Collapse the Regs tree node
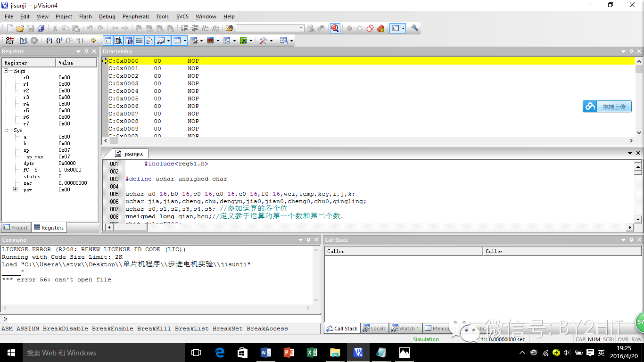The height and width of the screenshot is (362, 644). (x=6, y=71)
